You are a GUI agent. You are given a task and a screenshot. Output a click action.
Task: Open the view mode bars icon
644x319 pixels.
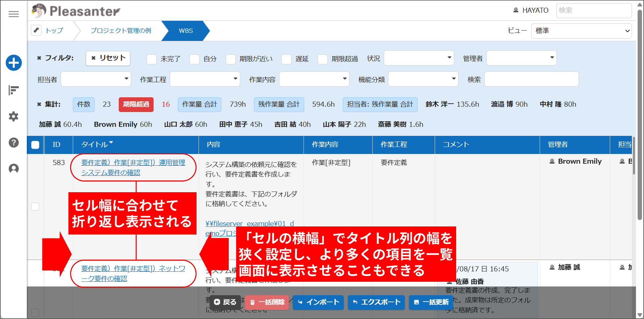(14, 90)
